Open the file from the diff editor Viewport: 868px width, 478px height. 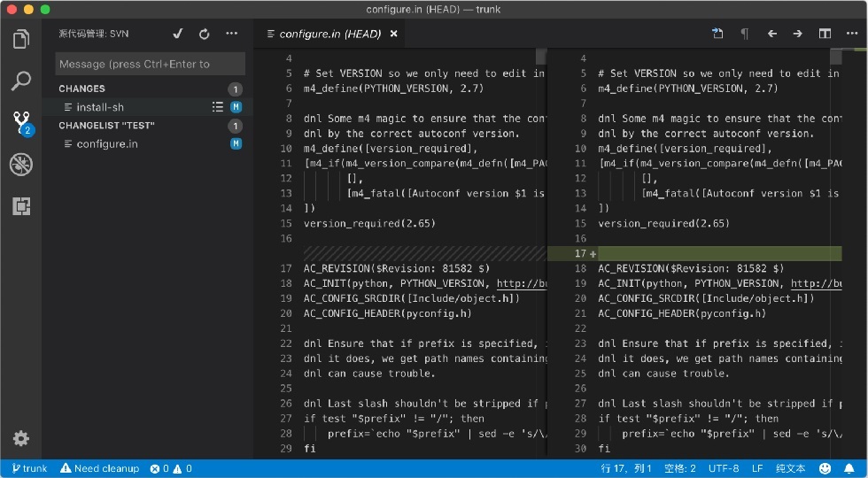pyautogui.click(x=717, y=34)
